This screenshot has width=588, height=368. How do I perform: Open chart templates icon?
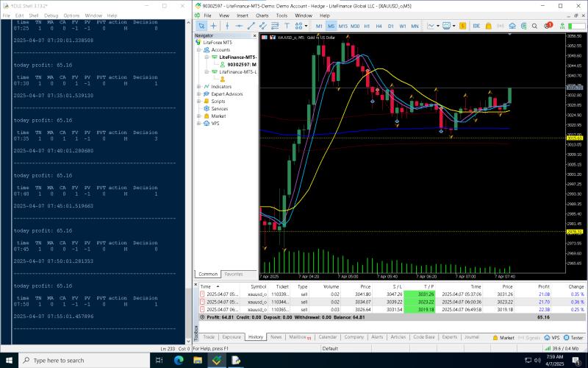click(446, 26)
